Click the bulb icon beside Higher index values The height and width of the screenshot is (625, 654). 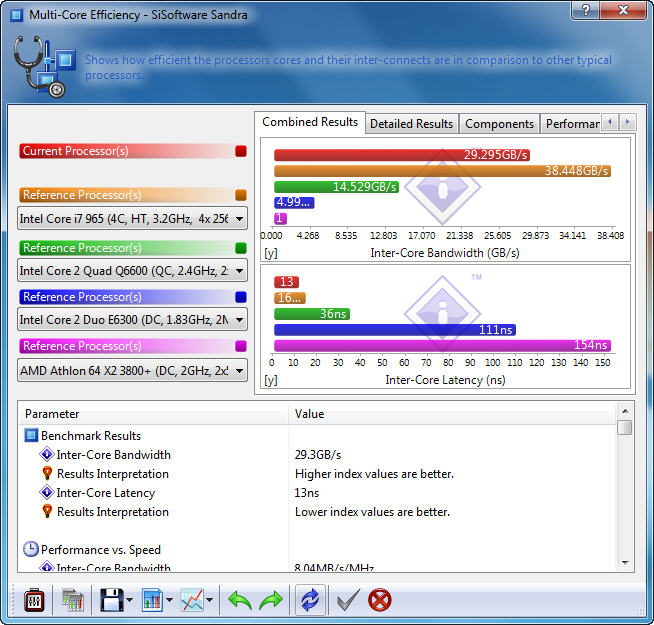pos(47,474)
